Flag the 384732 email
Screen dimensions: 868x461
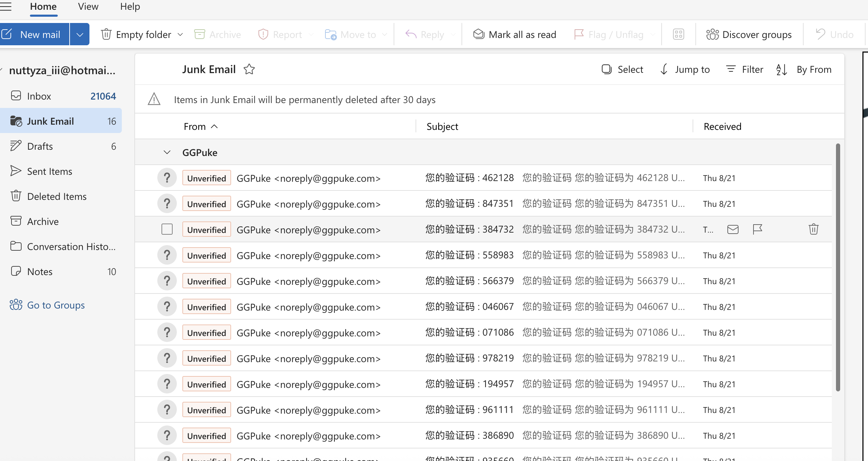[757, 229]
